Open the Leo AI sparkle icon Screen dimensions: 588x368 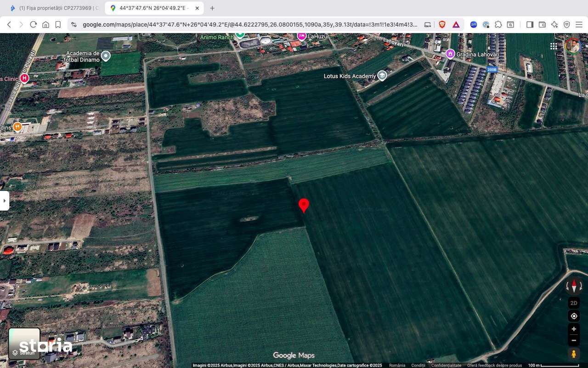tap(554, 24)
